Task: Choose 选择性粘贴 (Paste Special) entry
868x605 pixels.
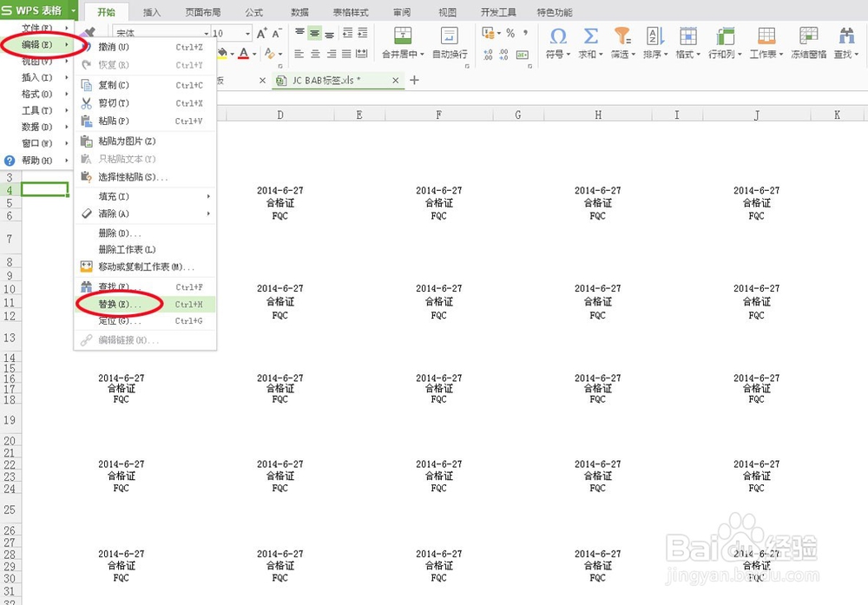Action: tap(145, 176)
